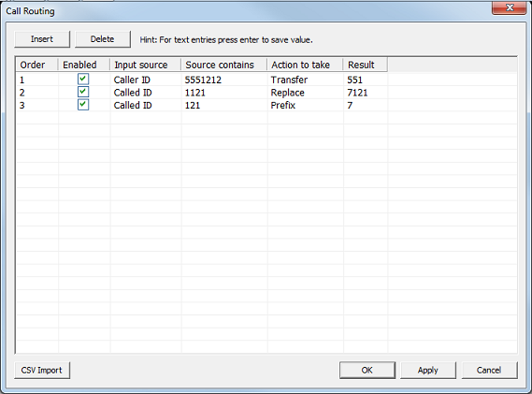532x394 pixels.
Task: Close the Call Routing window
Action: 510,7
